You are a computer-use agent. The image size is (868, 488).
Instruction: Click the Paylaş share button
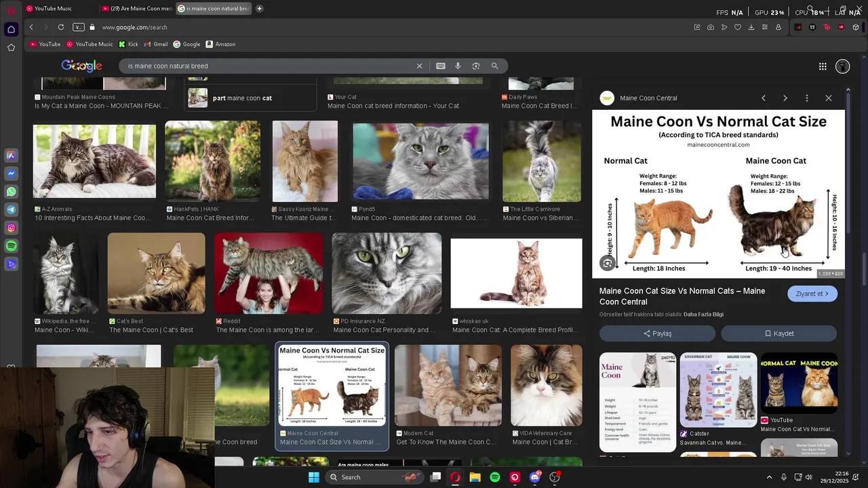point(657,333)
